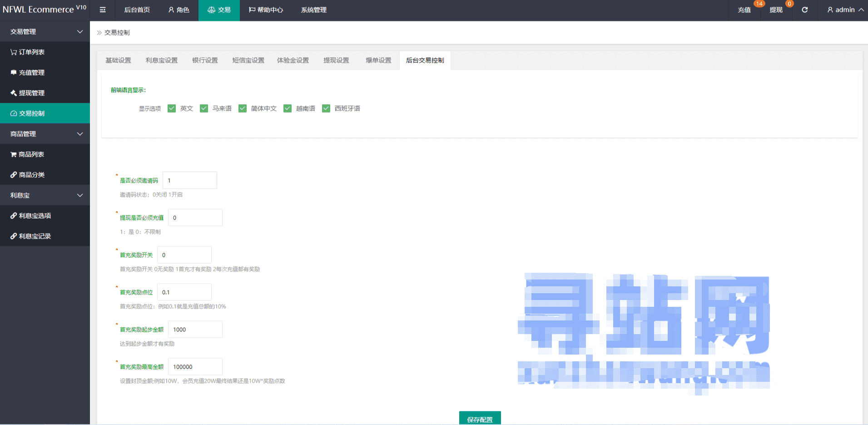Switch to the 银行设置 tab
Viewport: 868px width, 425px height.
pyautogui.click(x=205, y=60)
